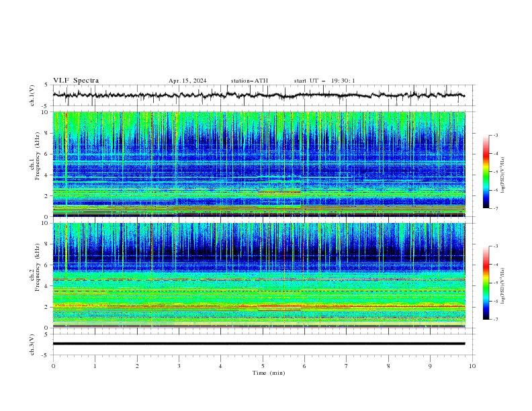The width and height of the screenshot is (532, 411).
Task: Click the "-3" label on upper colorbar
Action: [x=495, y=136]
